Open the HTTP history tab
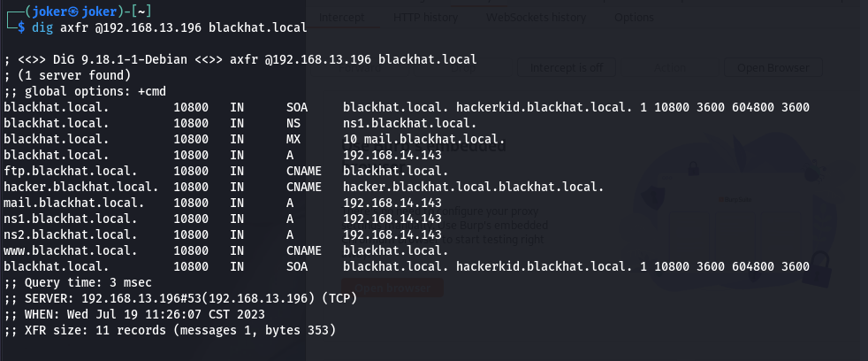This screenshot has width=868, height=361. 425,17
